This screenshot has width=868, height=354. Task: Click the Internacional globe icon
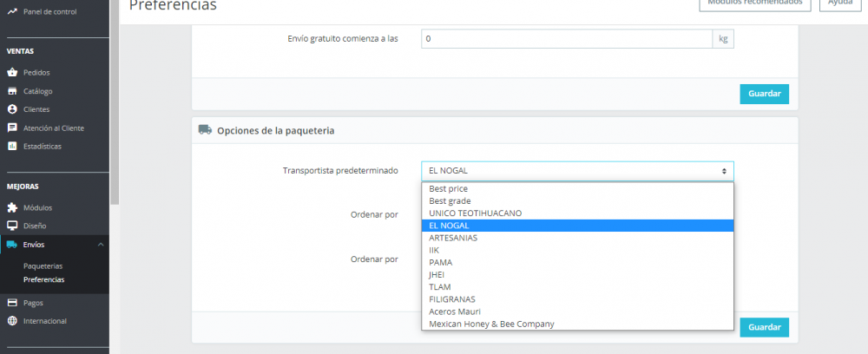tap(12, 321)
